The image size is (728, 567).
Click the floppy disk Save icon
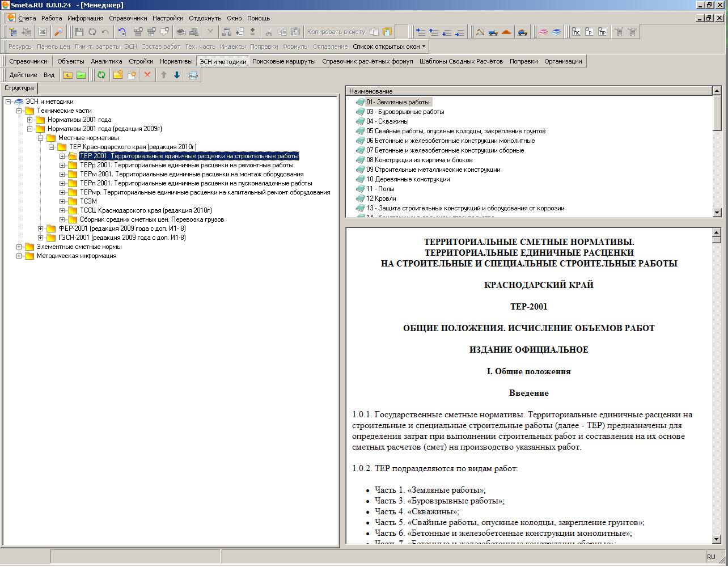point(79,32)
